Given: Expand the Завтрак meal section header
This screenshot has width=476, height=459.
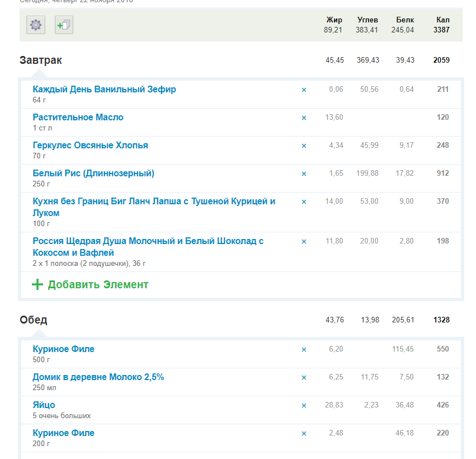Looking at the screenshot, I should coord(41,60).
